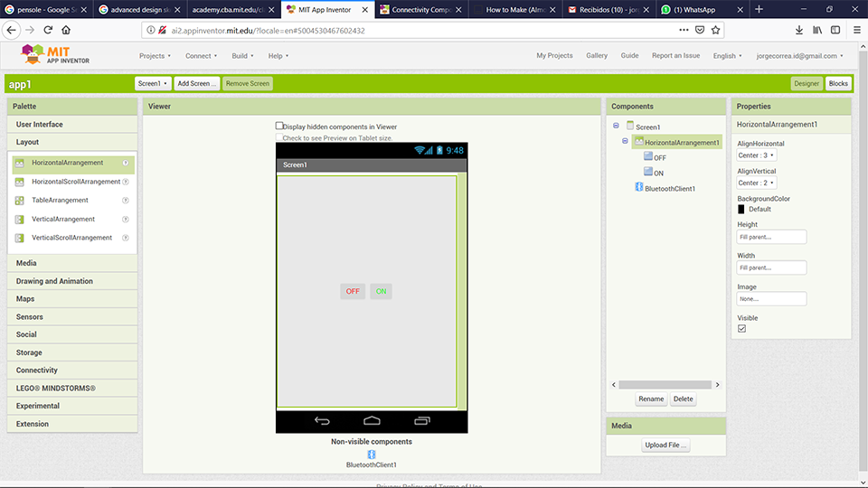Screen dimensions: 868x488
Task: Open the Projects menu
Action: 155,56
